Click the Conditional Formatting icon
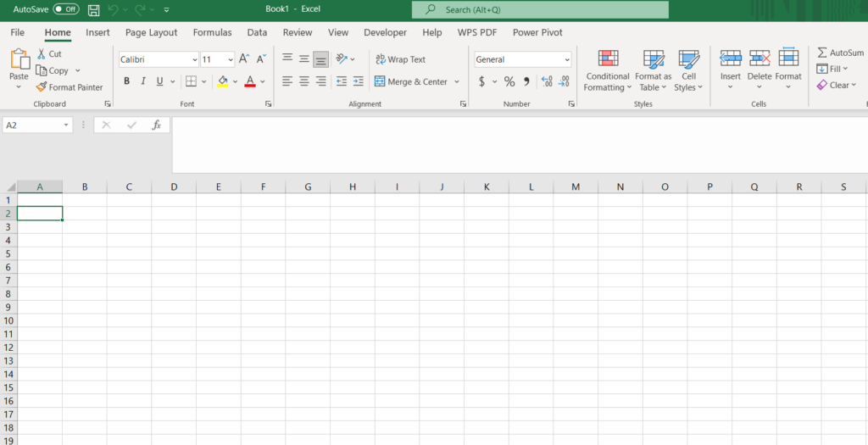The image size is (868, 445). click(608, 59)
